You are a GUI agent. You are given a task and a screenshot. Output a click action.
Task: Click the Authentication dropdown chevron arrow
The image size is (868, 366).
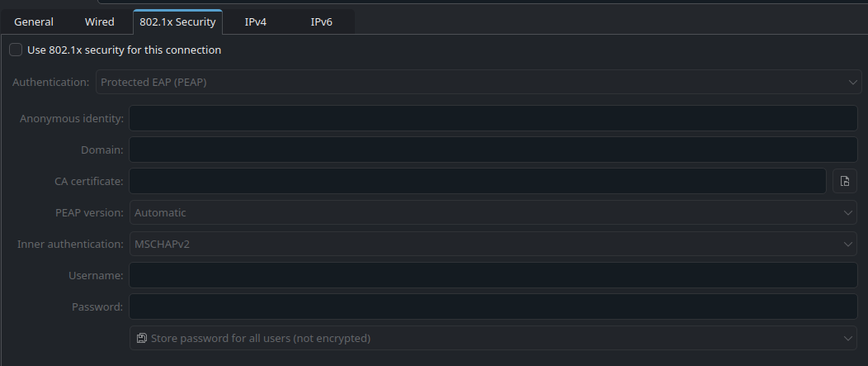tap(853, 82)
